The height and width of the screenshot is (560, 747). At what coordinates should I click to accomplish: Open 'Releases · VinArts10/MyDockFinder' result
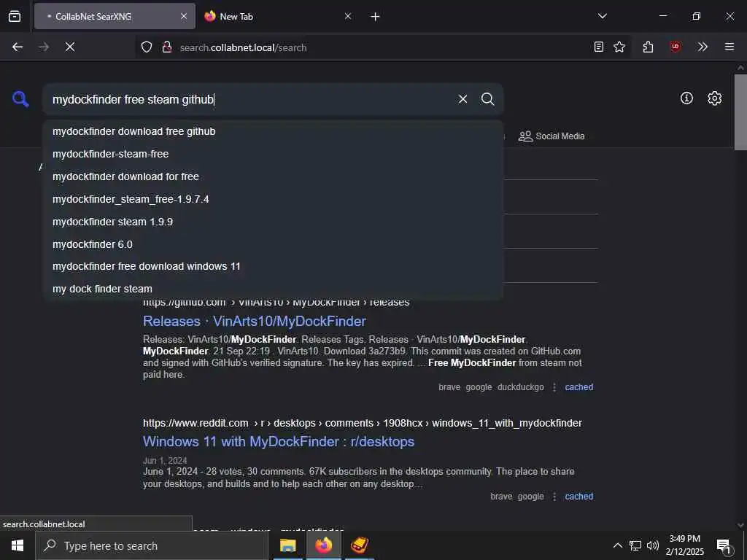pyautogui.click(x=255, y=321)
